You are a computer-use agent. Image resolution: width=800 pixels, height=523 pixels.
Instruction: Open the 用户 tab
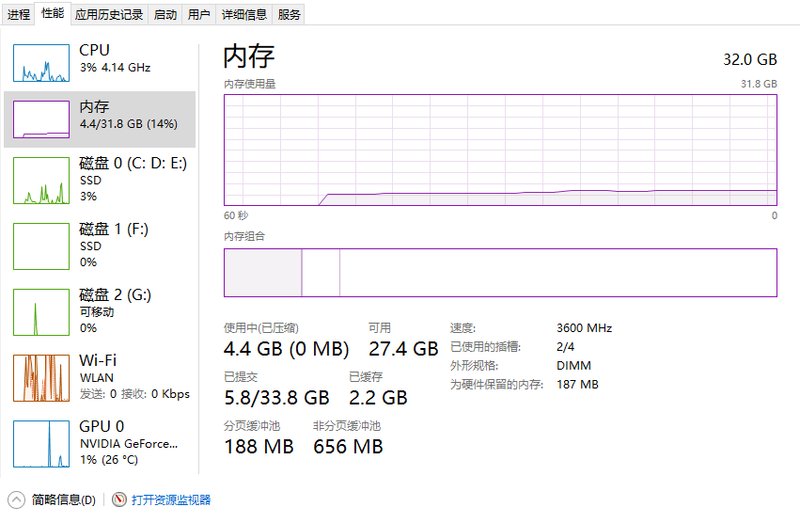(198, 14)
